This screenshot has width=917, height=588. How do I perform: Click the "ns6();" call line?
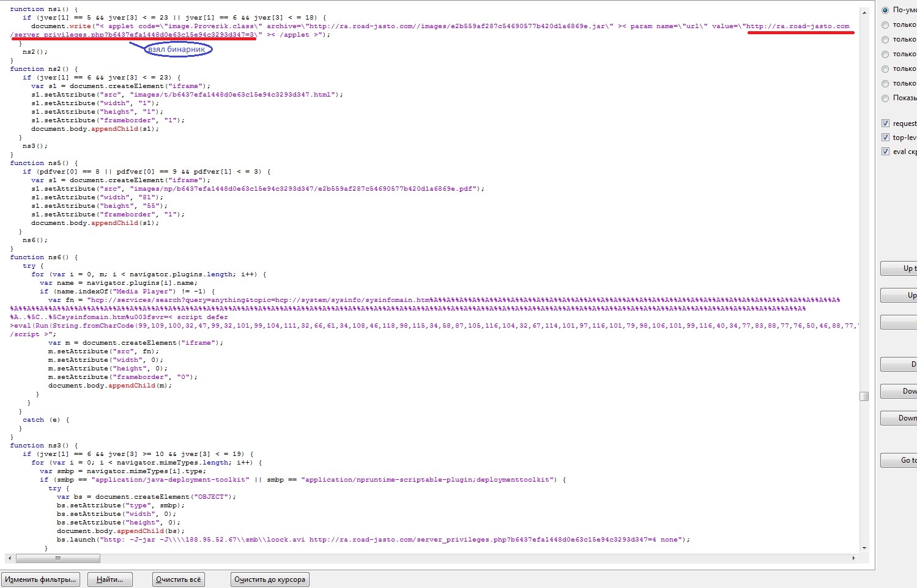35,240
